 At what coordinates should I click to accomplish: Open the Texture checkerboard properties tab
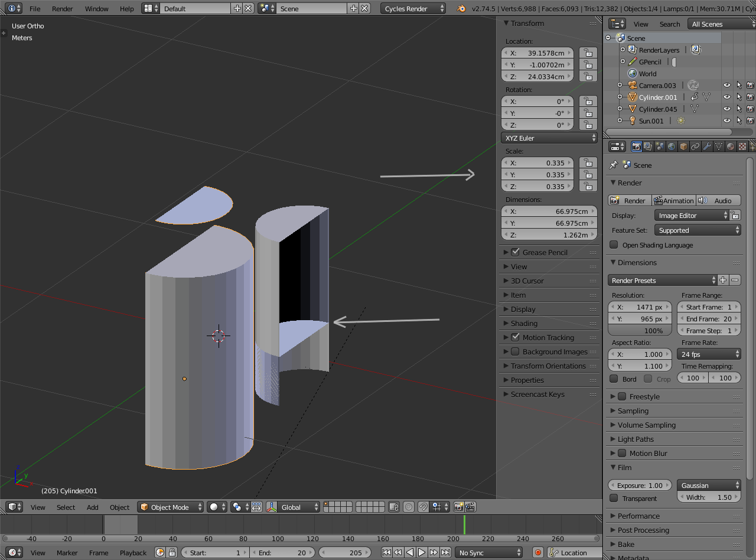pos(742,146)
